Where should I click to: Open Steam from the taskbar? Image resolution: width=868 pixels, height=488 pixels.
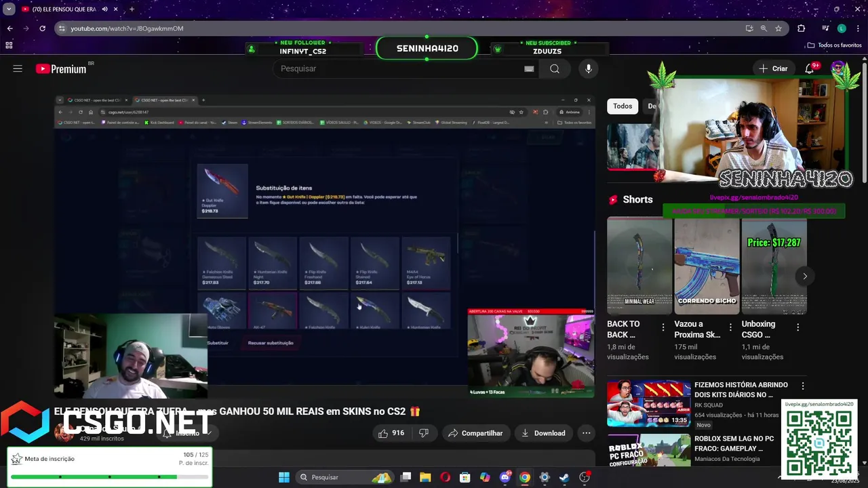point(564,477)
